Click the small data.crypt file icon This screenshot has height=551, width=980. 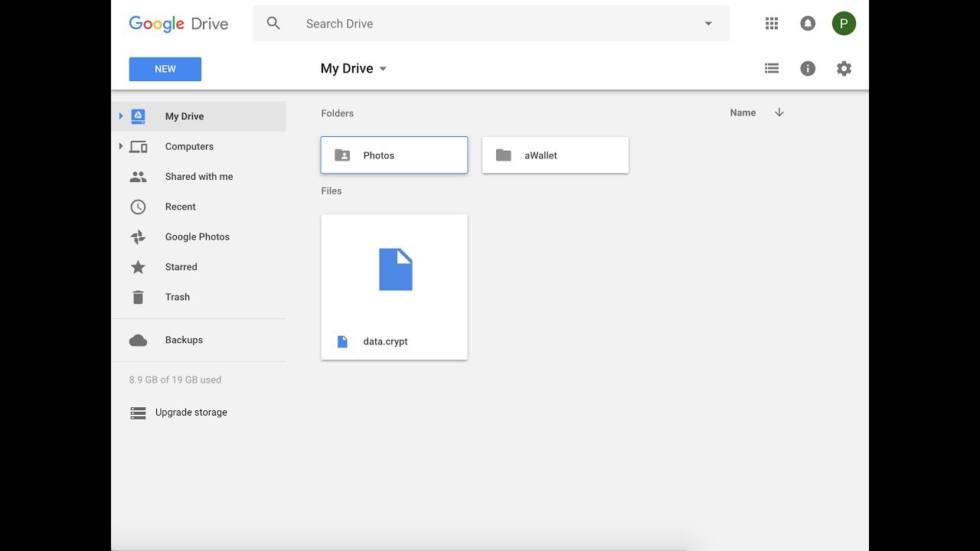click(342, 341)
